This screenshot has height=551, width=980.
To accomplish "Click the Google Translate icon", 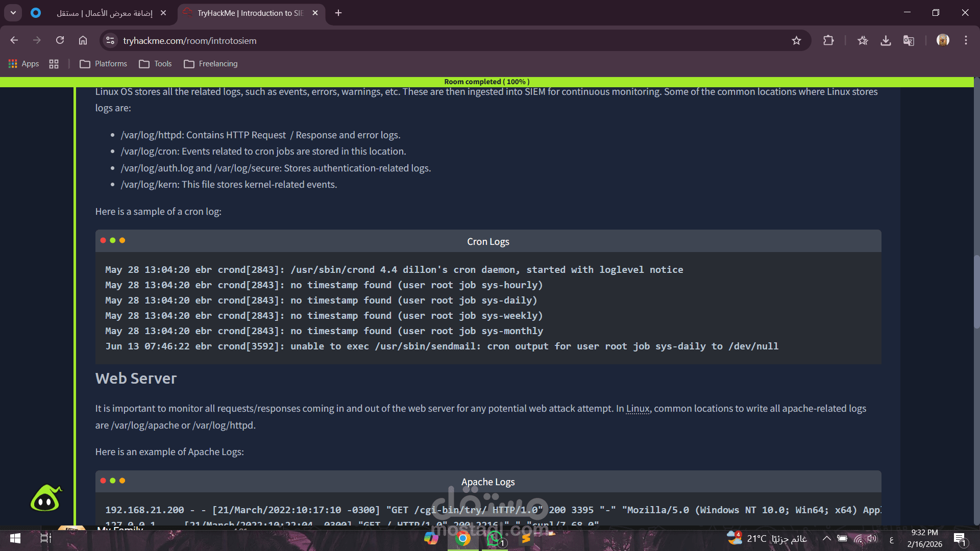I will point(909,40).
